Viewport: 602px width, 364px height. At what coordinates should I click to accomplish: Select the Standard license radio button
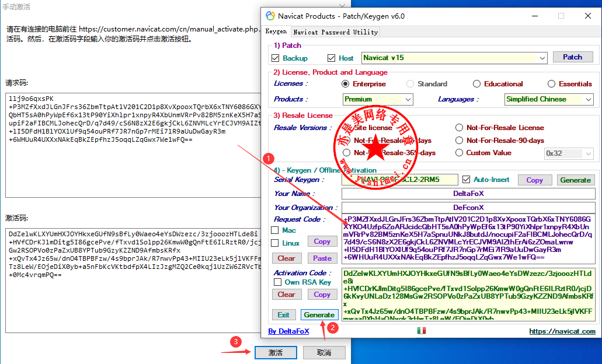pos(410,83)
